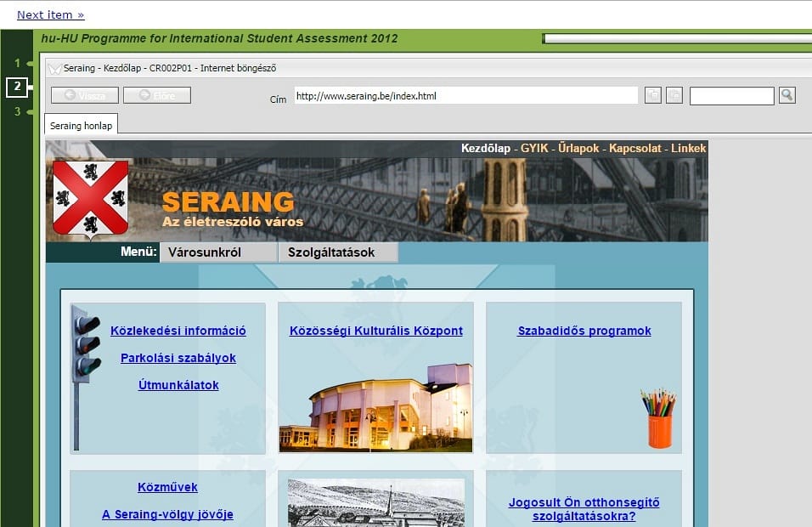Go to question 3 in sidebar
The height and width of the screenshot is (527, 812).
click(17, 111)
